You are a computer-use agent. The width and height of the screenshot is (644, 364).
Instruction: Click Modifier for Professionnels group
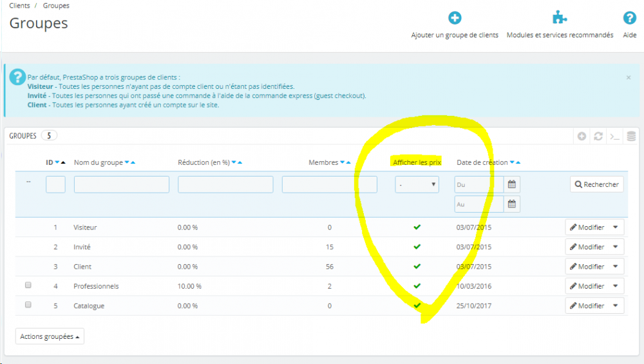click(x=587, y=286)
